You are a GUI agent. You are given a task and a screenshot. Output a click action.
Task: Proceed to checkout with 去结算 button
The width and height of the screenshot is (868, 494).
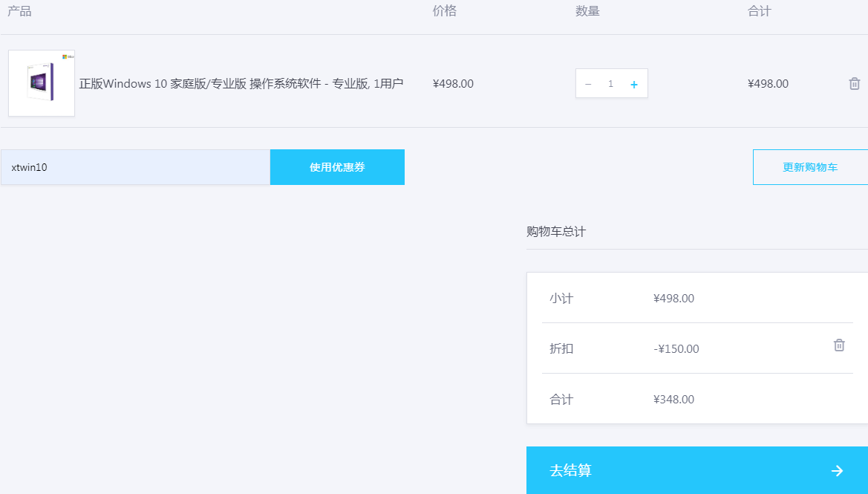tap(697, 470)
